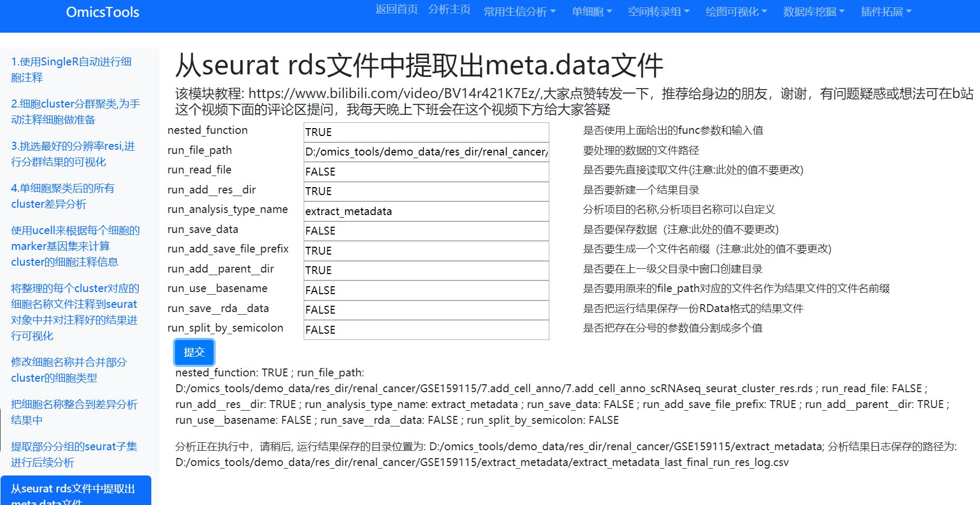Viewport: 980px width, 505px height.
Task: Open the 使用ucell来根据每个细胞的marker基因集 sidebar link
Action: [x=75, y=246]
